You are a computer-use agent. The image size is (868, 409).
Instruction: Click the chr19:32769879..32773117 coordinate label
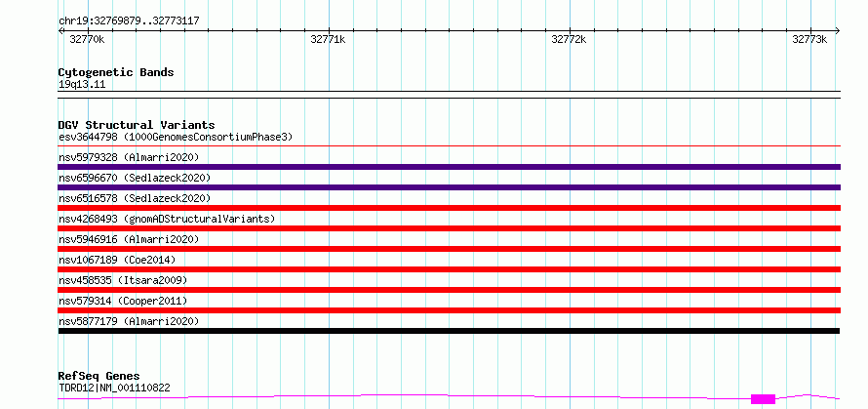click(x=129, y=21)
